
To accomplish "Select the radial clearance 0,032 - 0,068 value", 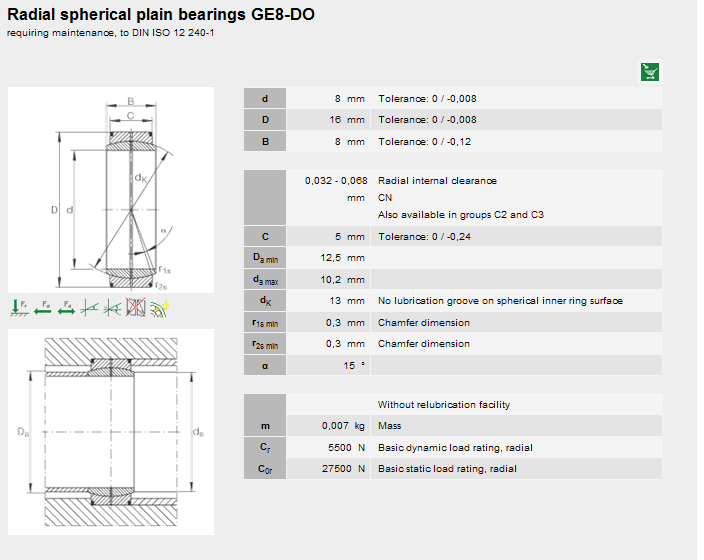I will coord(336,181).
